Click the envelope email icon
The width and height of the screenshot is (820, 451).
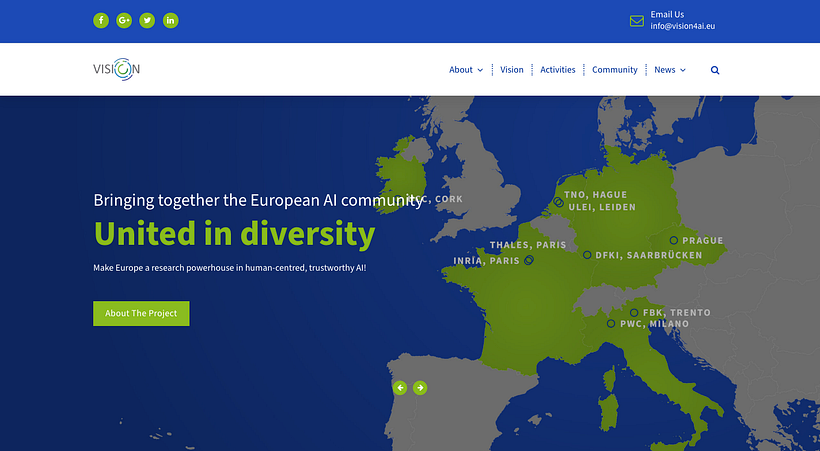click(x=636, y=21)
